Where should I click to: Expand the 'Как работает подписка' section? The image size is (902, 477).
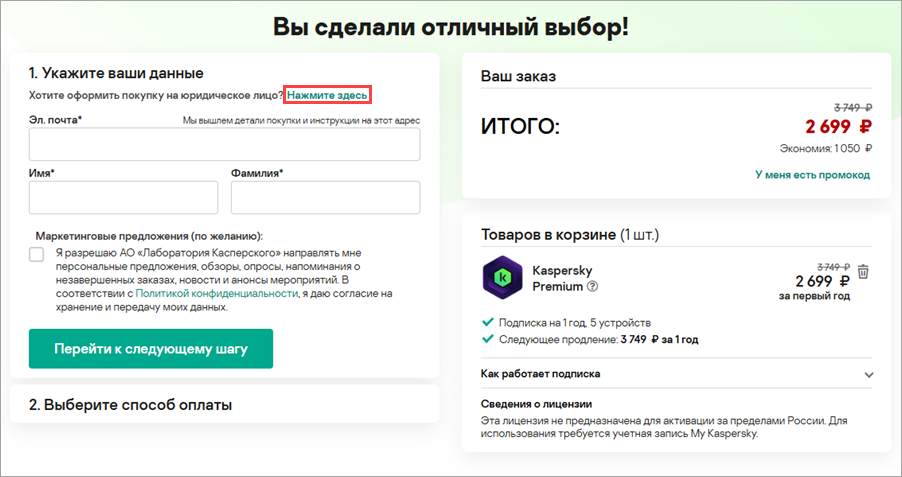[x=676, y=374]
